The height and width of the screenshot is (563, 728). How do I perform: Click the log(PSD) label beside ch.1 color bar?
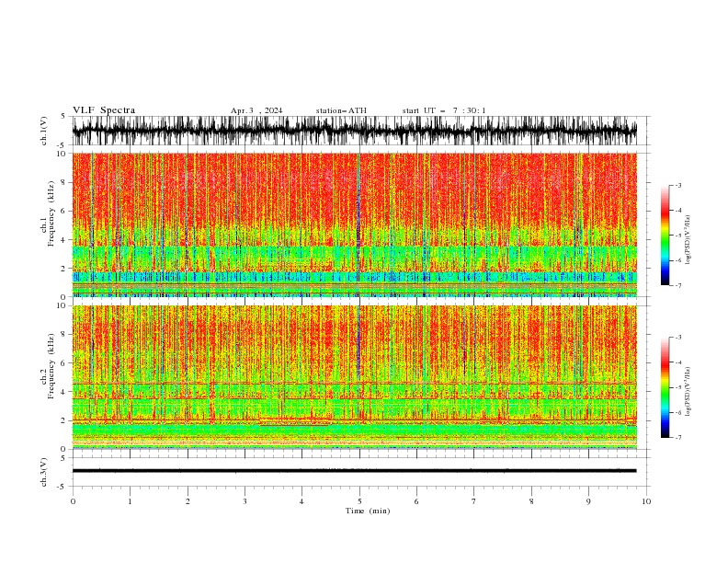coord(688,240)
